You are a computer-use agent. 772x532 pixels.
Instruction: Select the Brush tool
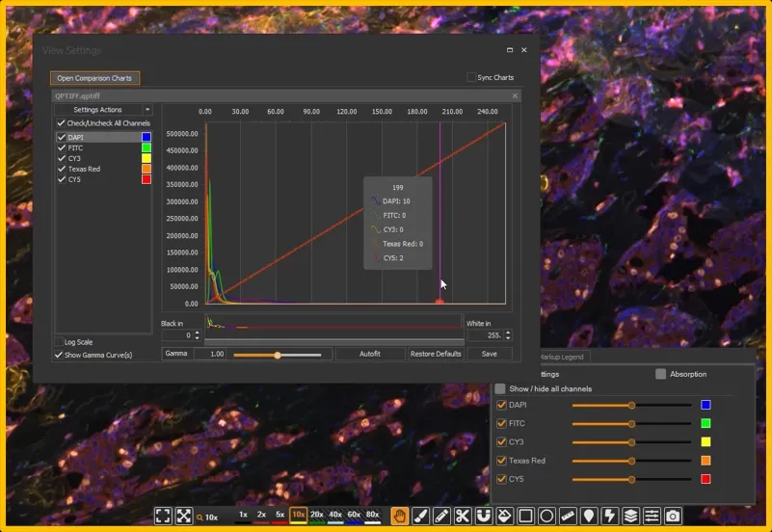coord(420,516)
